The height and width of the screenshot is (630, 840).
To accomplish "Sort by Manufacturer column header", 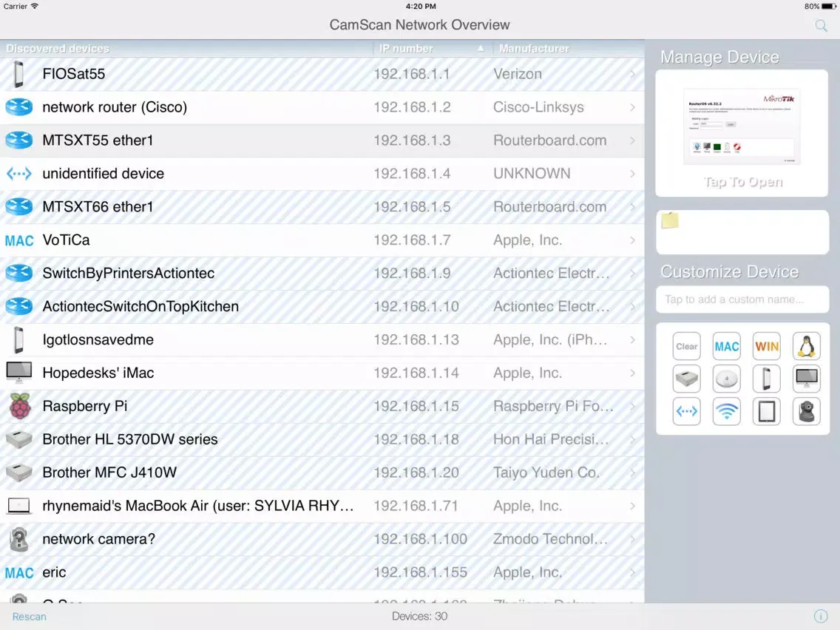I will pyautogui.click(x=534, y=48).
